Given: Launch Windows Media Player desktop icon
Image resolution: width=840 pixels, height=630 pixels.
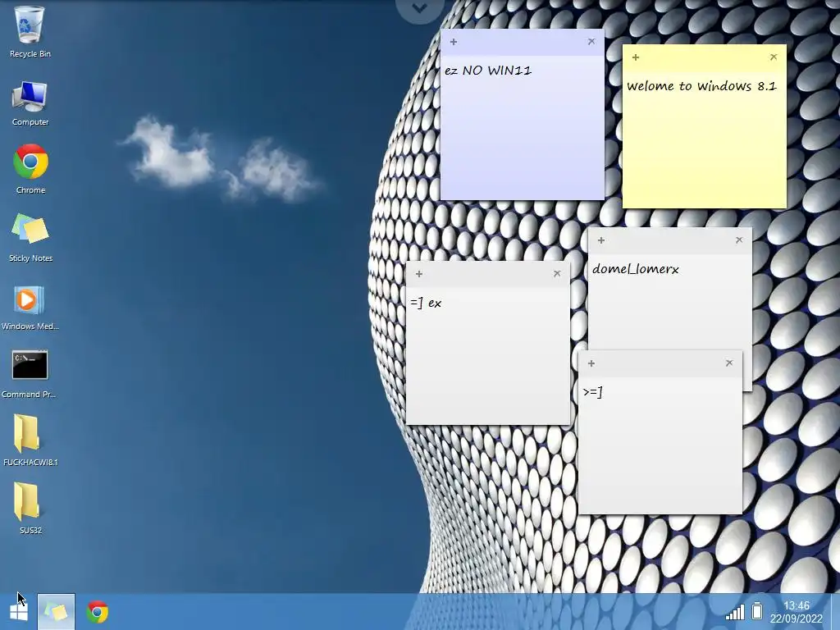Looking at the screenshot, I should [x=30, y=307].
